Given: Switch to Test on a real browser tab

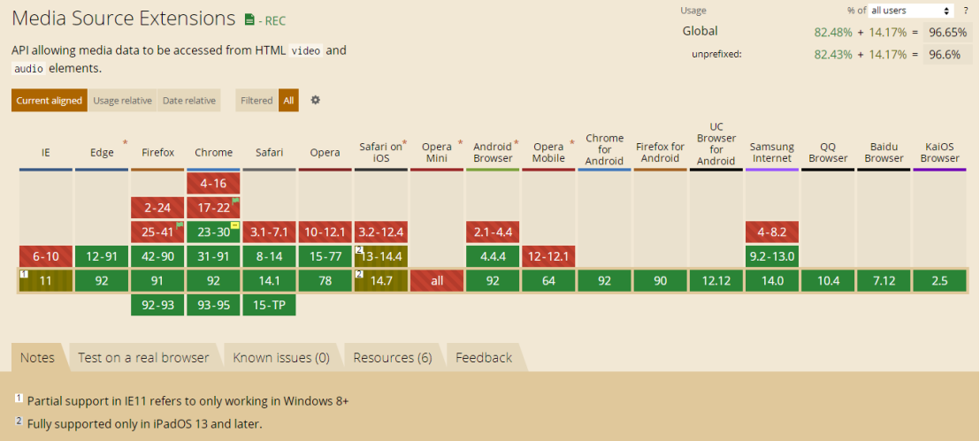Looking at the screenshot, I should [x=143, y=358].
